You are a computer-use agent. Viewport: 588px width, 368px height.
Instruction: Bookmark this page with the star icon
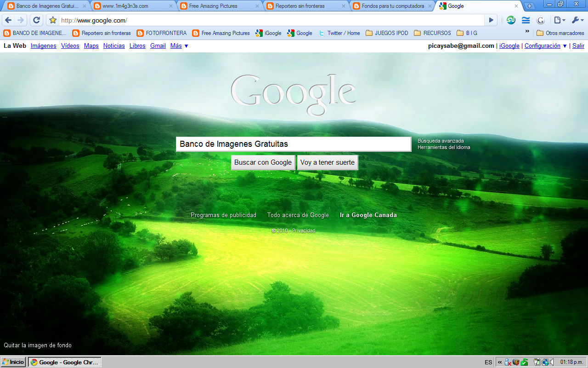(53, 20)
